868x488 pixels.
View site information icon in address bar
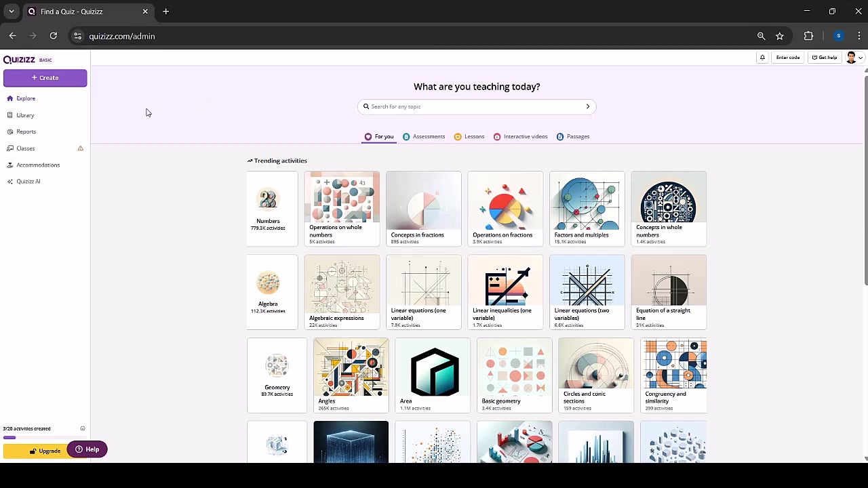[x=77, y=36]
